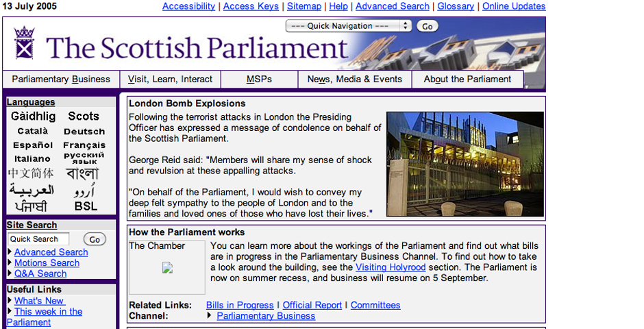The image size is (644, 329).
Task: Open the BSL language image
Action: [86, 206]
